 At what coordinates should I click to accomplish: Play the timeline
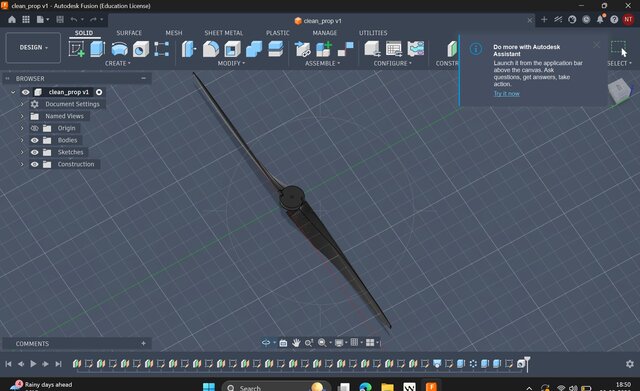pos(33,364)
